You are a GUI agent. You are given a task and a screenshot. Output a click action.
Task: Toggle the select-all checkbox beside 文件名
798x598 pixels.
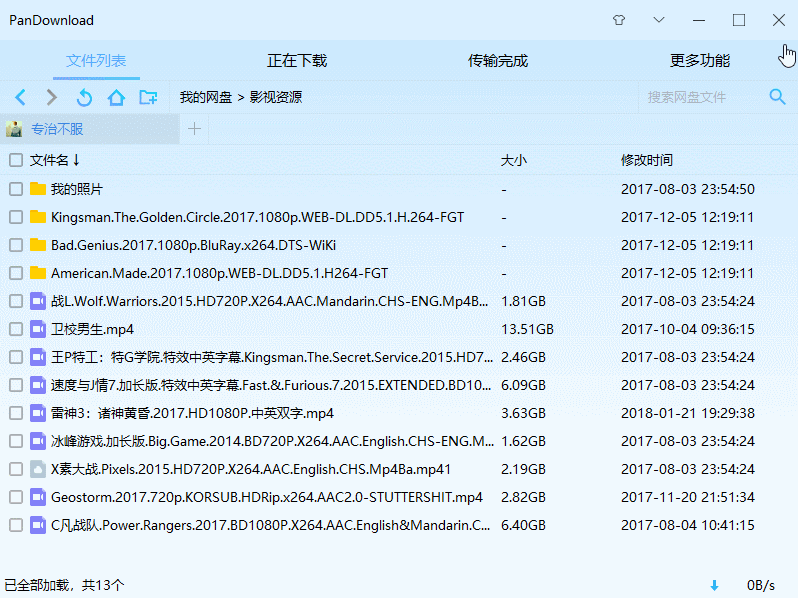[x=16, y=160]
